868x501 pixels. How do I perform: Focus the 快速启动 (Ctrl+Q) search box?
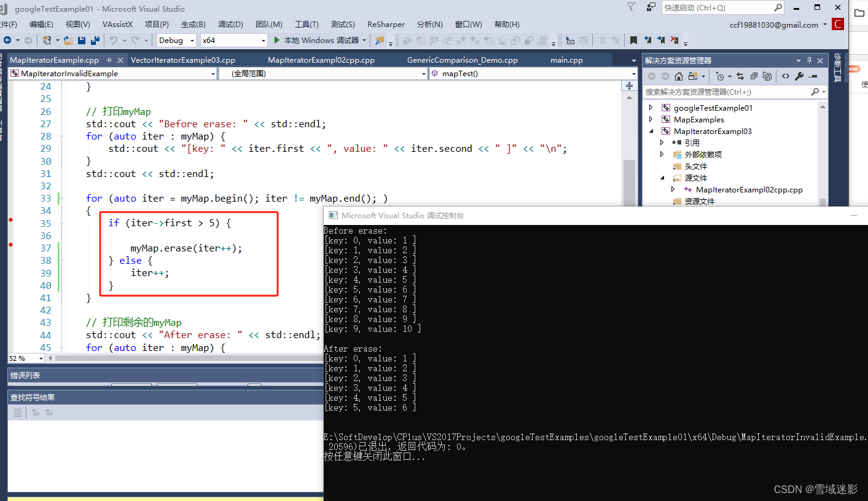[717, 7]
